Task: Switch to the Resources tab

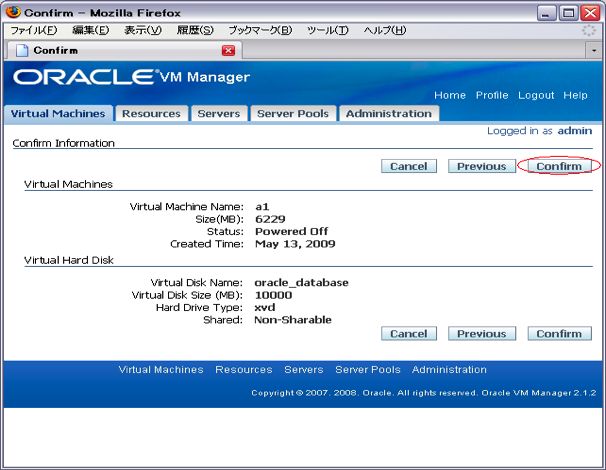Action: tap(152, 114)
